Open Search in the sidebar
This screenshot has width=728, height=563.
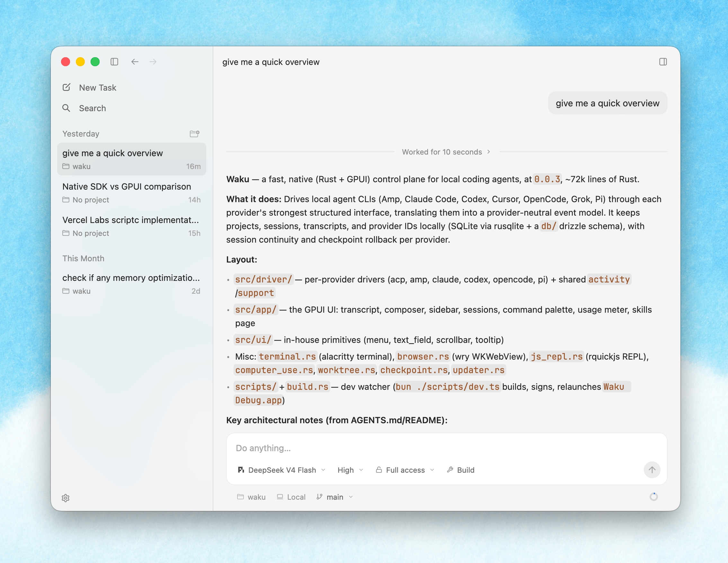click(x=84, y=108)
